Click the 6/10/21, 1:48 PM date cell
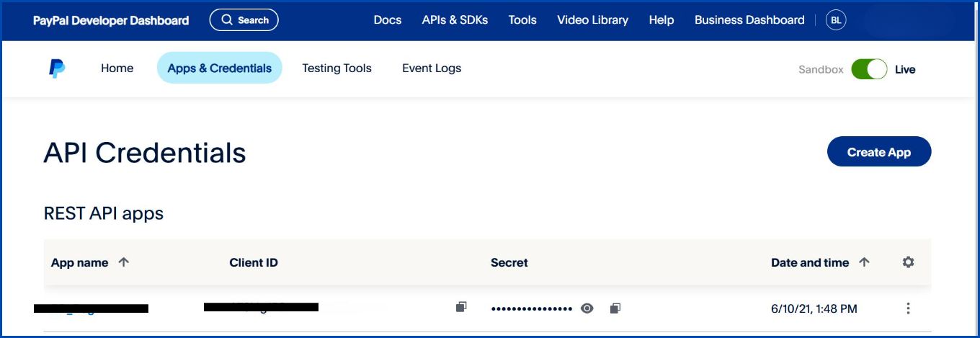980x338 pixels. [814, 308]
